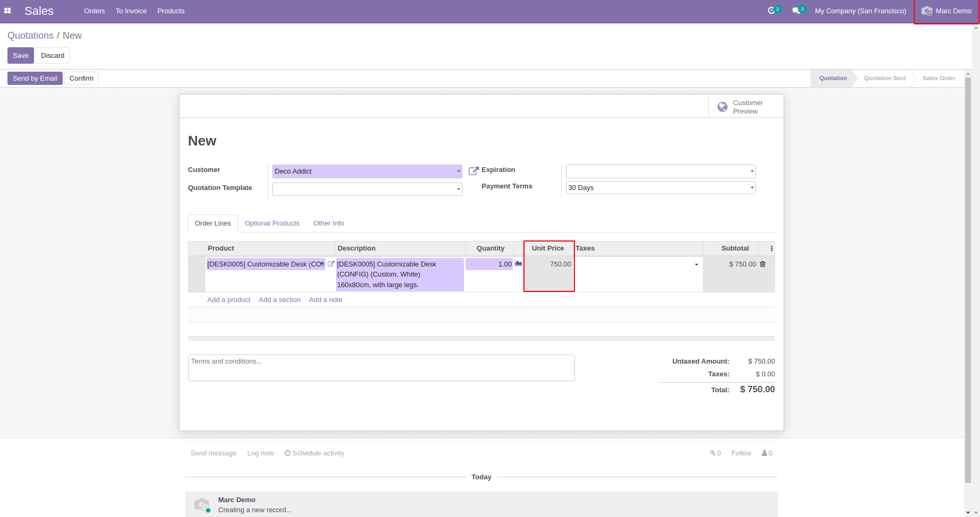Switch to the Other Info tab

pyautogui.click(x=329, y=223)
